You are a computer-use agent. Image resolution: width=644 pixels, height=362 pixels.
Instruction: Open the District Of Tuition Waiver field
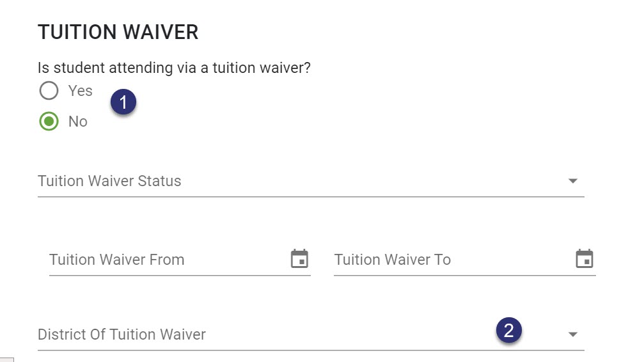[x=311, y=335]
